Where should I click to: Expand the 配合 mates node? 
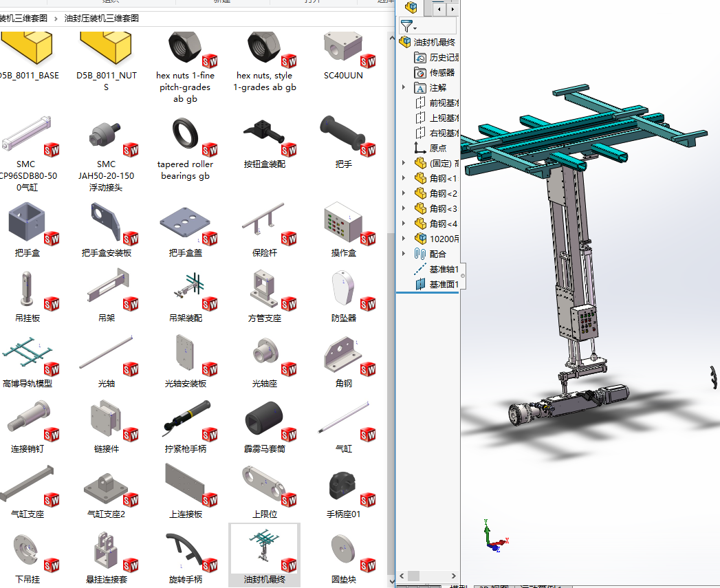click(404, 254)
